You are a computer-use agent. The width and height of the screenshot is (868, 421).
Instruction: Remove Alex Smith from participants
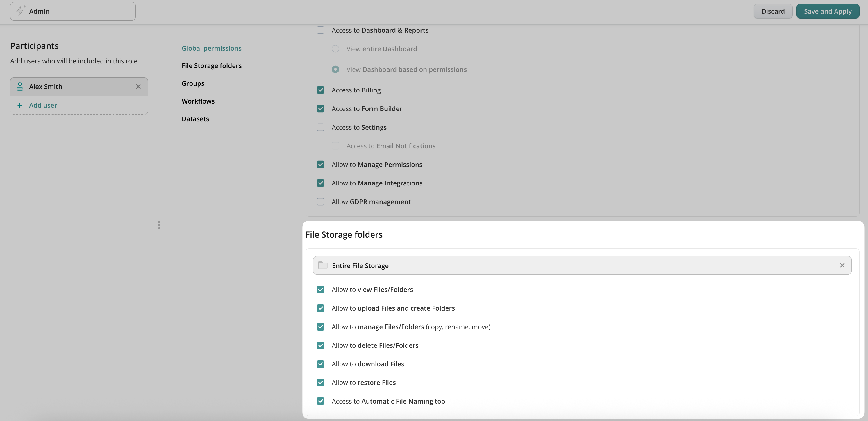(138, 87)
